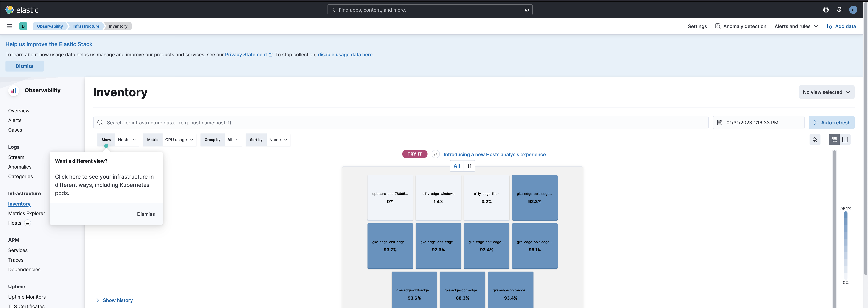This screenshot has height=308, width=868.
Task: Open the Alerts and rules dropdown
Action: pos(796,26)
